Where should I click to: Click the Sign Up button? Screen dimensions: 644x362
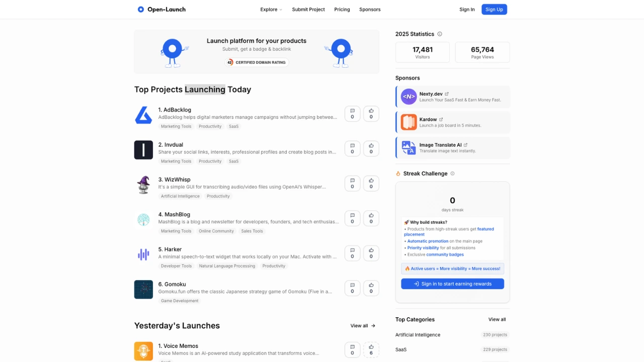click(x=494, y=10)
